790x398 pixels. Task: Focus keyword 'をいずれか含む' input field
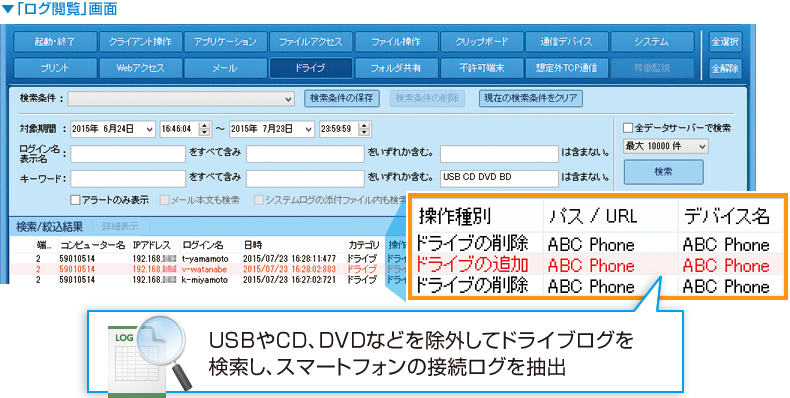click(305, 178)
